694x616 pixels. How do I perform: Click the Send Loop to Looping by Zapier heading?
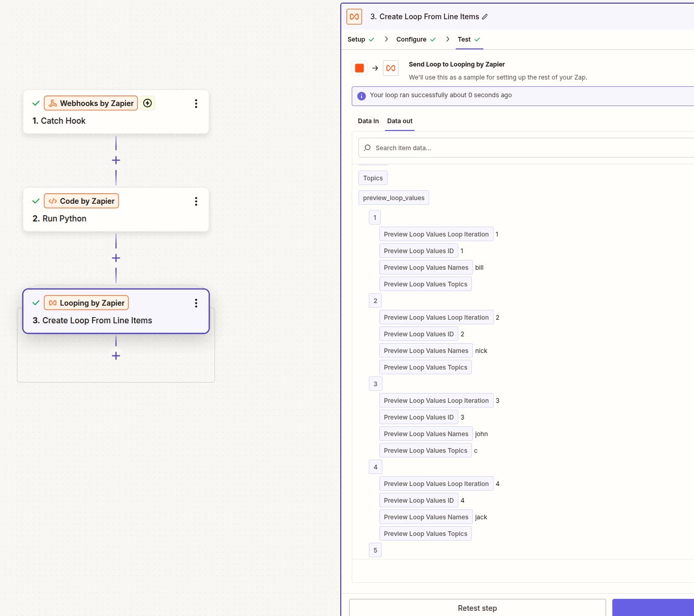[x=457, y=64]
